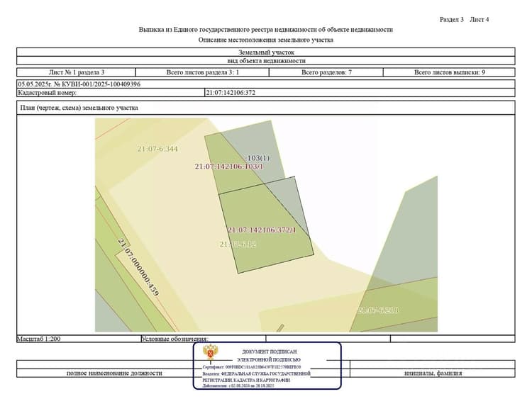Click cadastral number 21:07:142106:372 field
The width and height of the screenshot is (532, 411).
coord(360,93)
